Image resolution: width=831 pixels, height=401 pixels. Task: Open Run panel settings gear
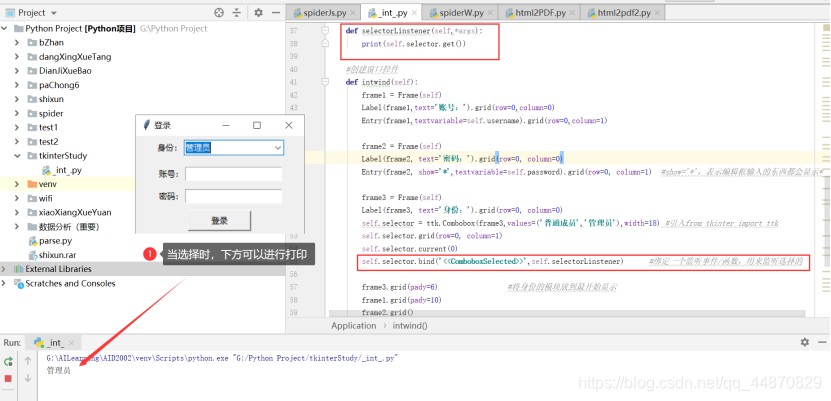[805, 342]
